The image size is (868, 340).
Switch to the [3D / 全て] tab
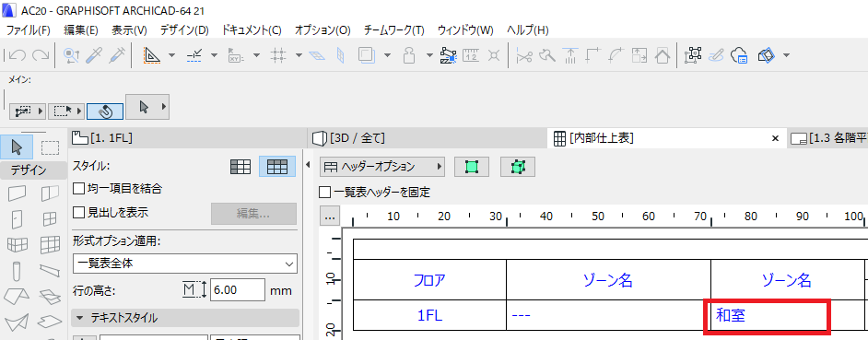point(428,138)
